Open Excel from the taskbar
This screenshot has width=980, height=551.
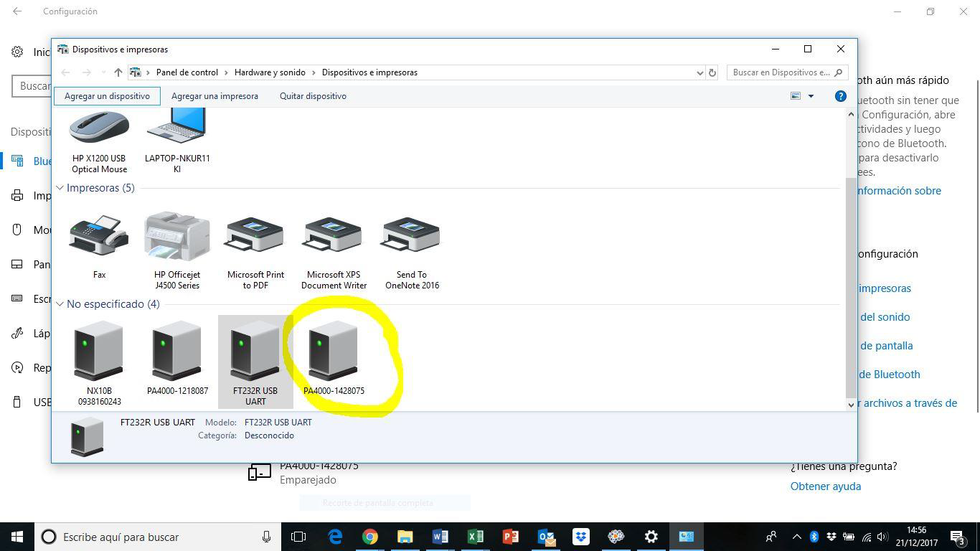click(476, 537)
